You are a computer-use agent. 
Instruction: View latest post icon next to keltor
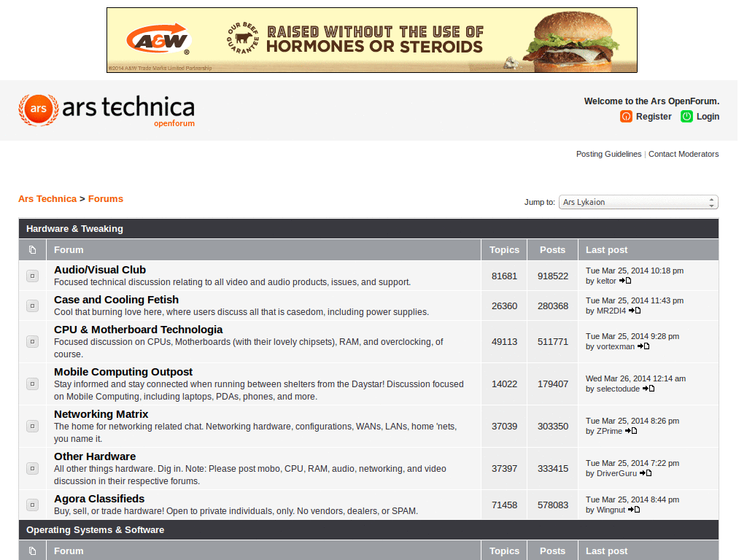(x=625, y=281)
